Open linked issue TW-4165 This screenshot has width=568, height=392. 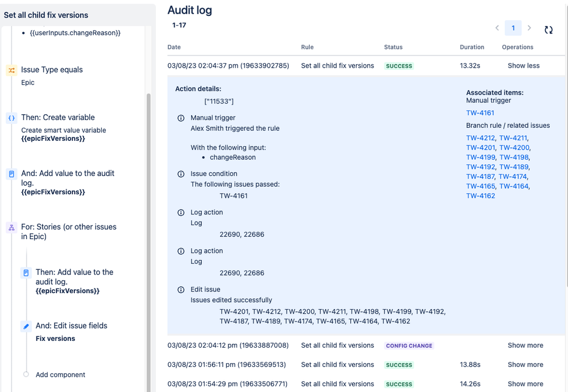click(480, 186)
